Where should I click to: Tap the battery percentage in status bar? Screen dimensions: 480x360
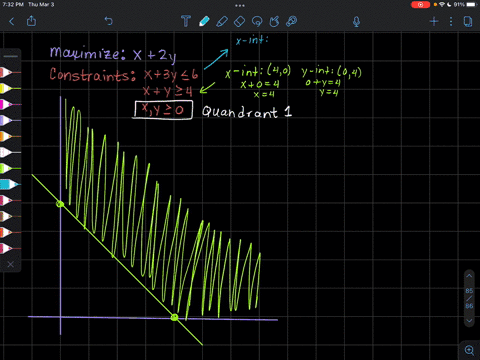tap(459, 5)
